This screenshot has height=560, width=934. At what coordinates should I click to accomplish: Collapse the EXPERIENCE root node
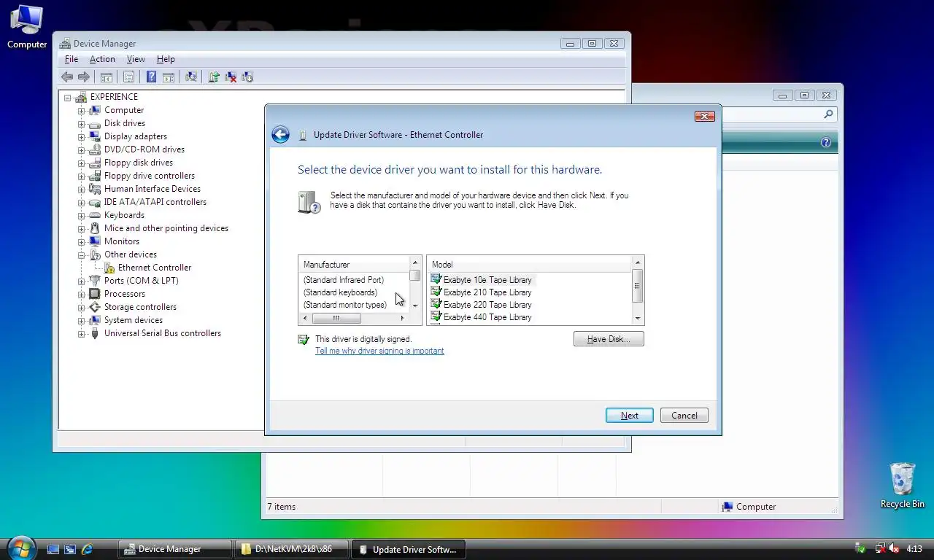pyautogui.click(x=68, y=97)
